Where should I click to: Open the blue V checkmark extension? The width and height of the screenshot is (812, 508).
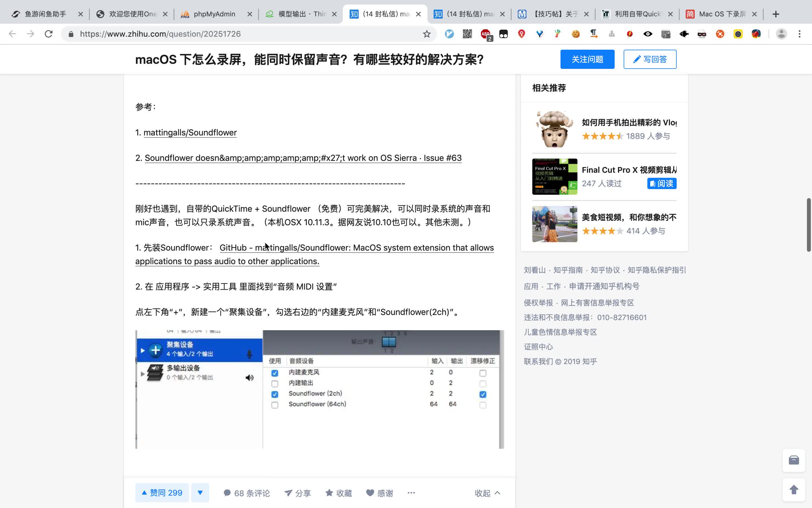[449, 34]
